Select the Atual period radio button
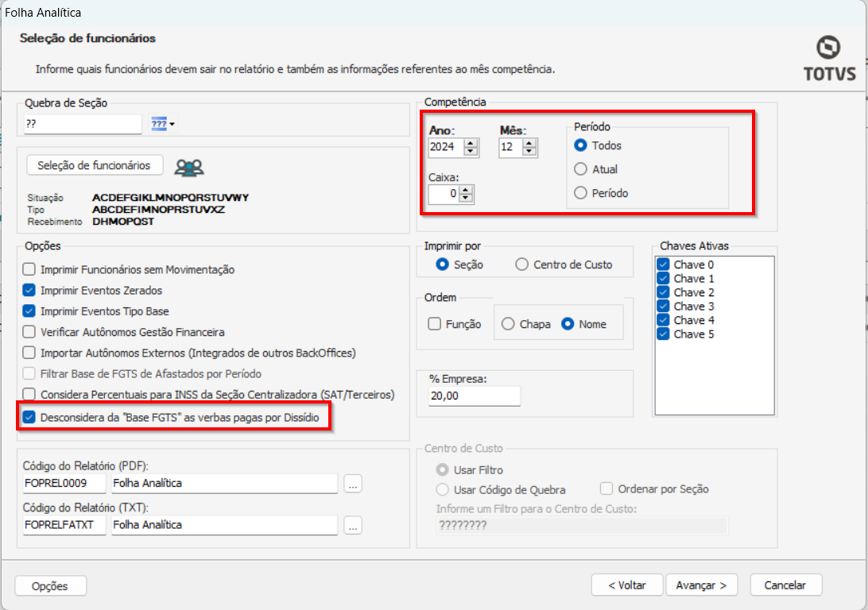This screenshot has height=610, width=868. 580,169
